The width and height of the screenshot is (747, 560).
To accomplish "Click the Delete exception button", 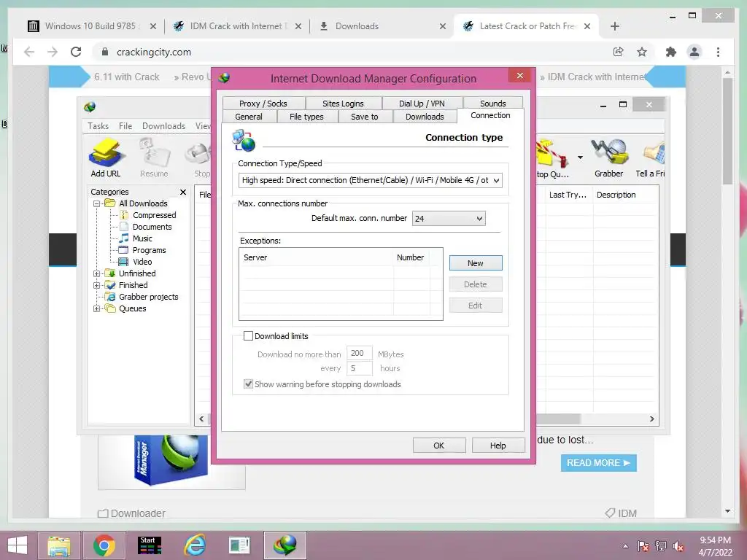I will coord(476,284).
